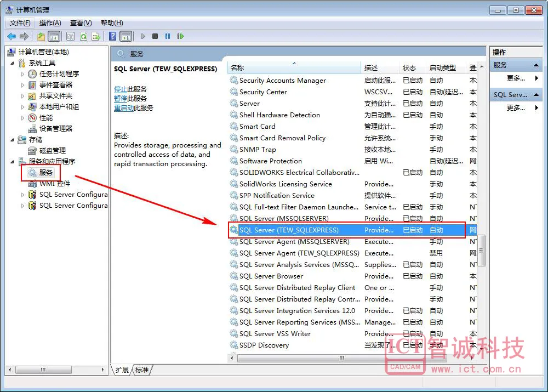Click the 停止 link to stop this service
Image resolution: width=548 pixels, height=392 pixels.
(120, 89)
